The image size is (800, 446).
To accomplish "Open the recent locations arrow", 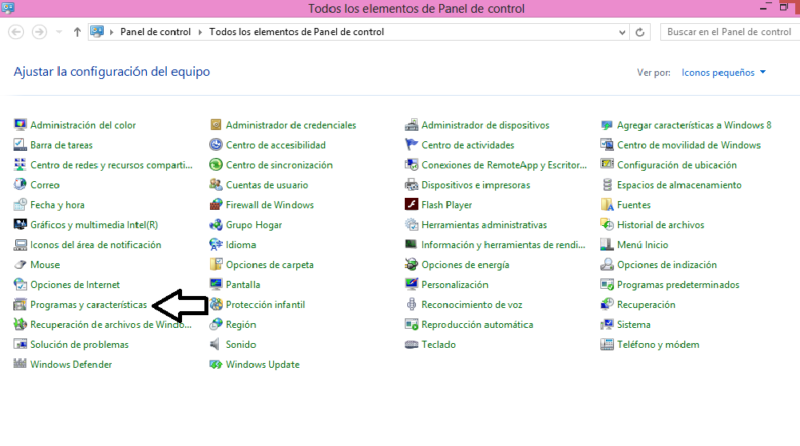I will pos(59,32).
